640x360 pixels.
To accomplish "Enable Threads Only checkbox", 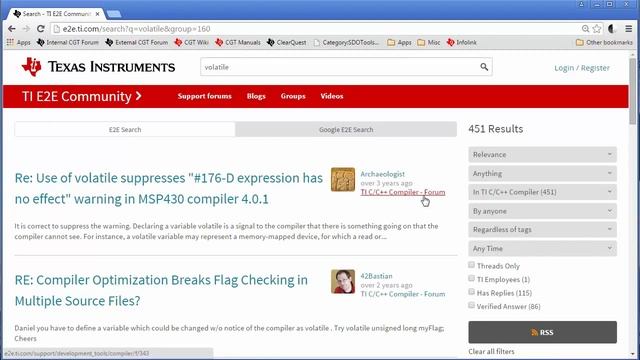I will pos(471,265).
